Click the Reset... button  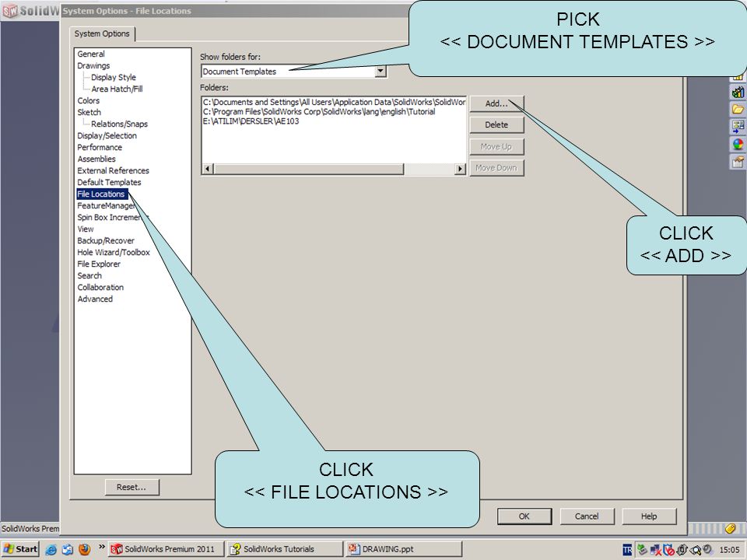coord(132,487)
